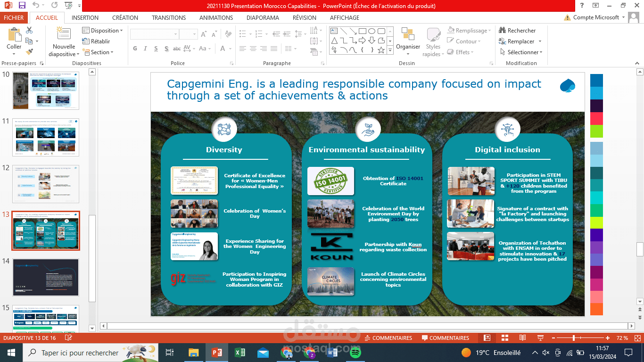The height and width of the screenshot is (362, 644).
Task: Open change case Aa dropdown
Action: (x=205, y=49)
